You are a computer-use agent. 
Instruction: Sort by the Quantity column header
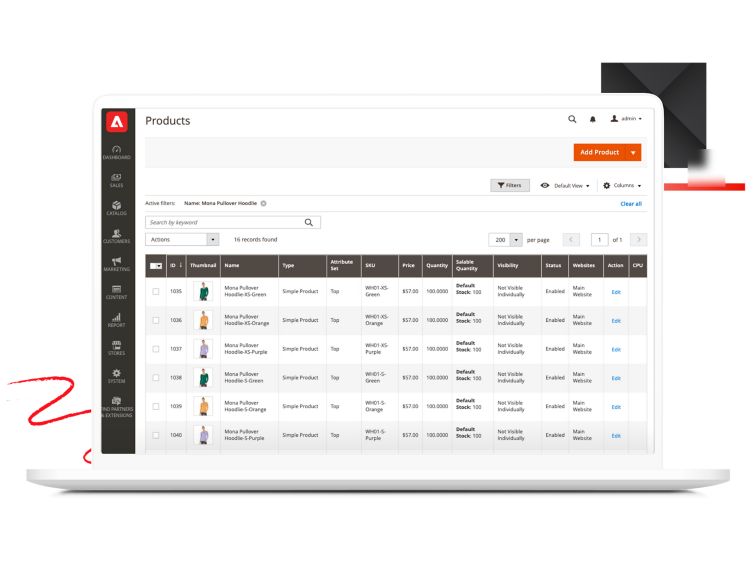click(437, 265)
